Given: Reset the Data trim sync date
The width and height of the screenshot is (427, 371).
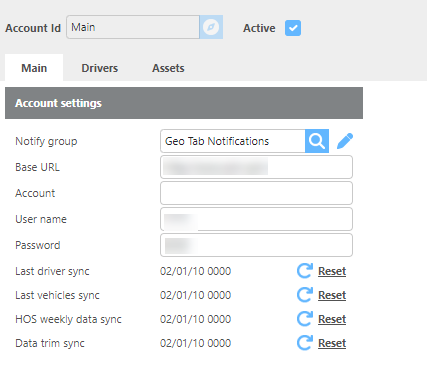Looking at the screenshot, I should coord(332,343).
